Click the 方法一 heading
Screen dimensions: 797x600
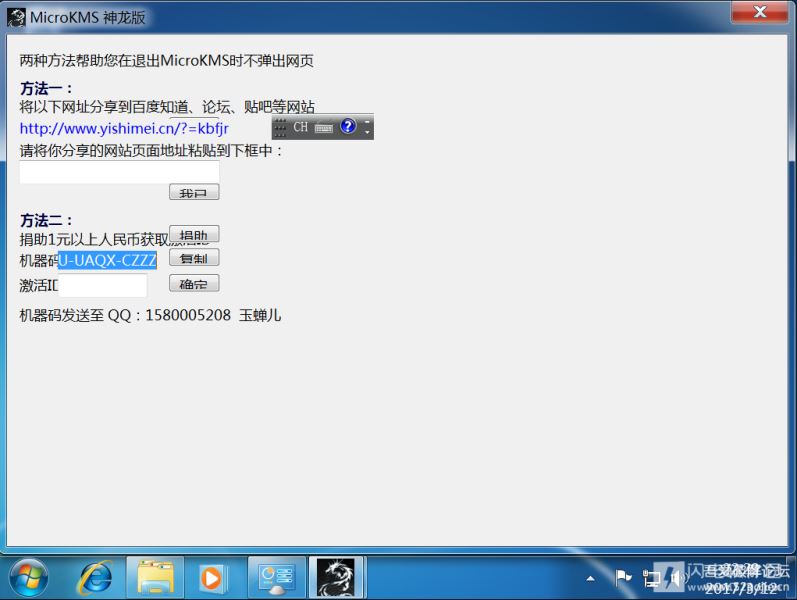[x=46, y=88]
